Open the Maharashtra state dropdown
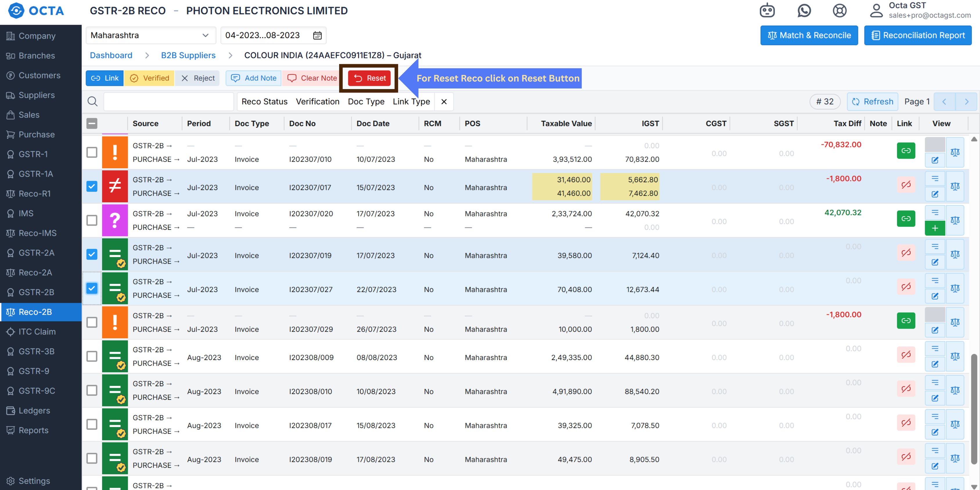980x490 pixels. pyautogui.click(x=150, y=35)
